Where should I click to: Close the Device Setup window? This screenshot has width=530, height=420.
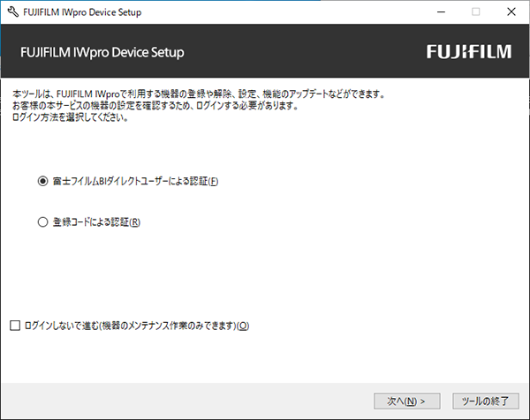511,11
